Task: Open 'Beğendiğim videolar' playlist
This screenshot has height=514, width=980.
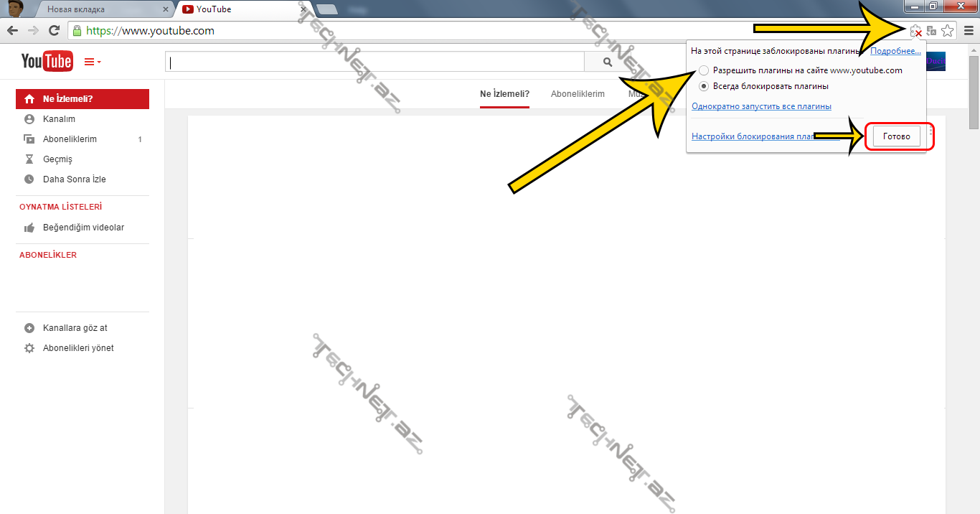Action: pyautogui.click(x=83, y=228)
